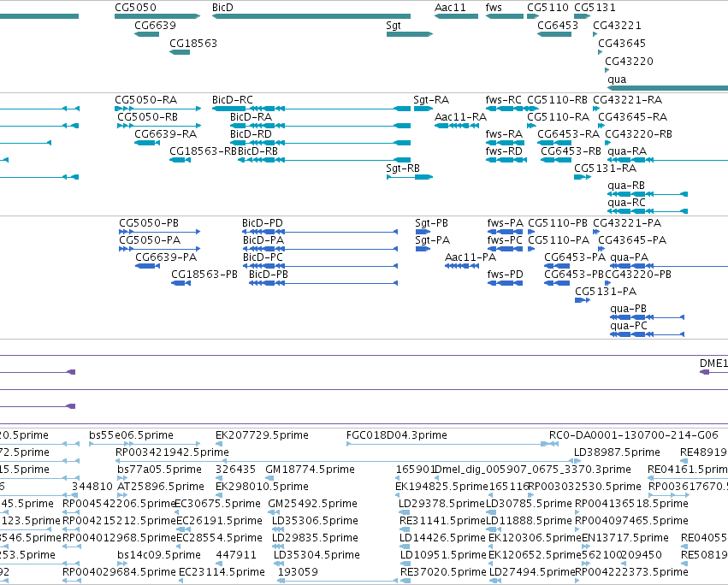Select the CG6639 gene label in the top track
The height and width of the screenshot is (585, 728).
tap(155, 26)
